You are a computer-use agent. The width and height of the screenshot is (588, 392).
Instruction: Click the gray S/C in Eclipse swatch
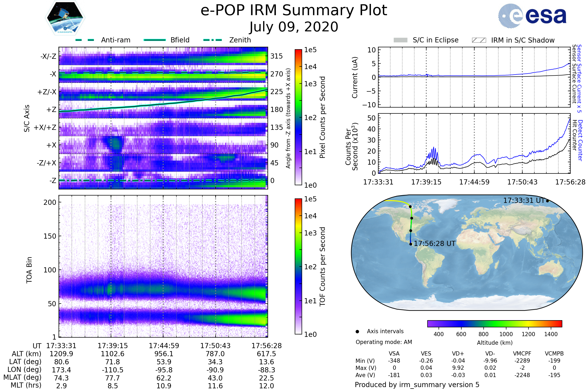(x=401, y=40)
